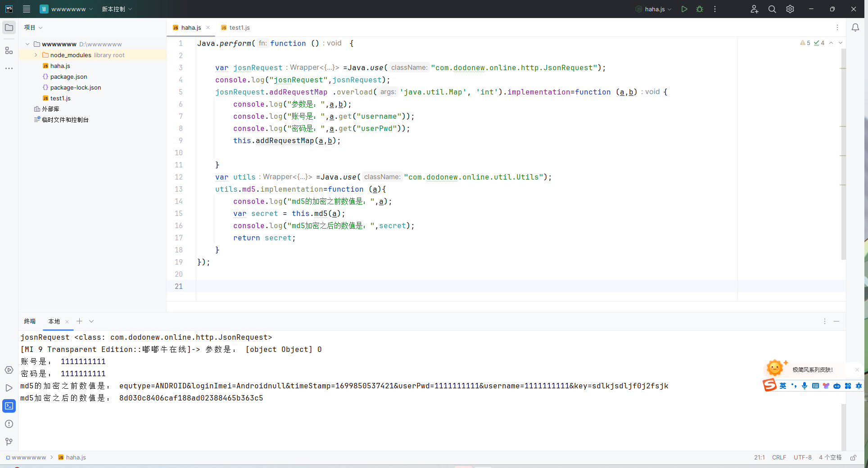Open the main hamburger menu

27,9
